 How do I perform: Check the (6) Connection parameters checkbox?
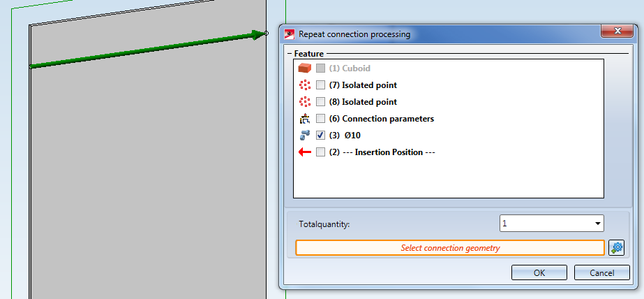(321, 119)
